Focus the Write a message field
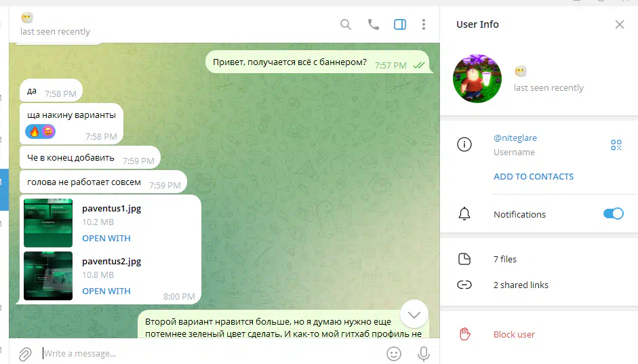Image resolution: width=638 pixels, height=364 pixels. pyautogui.click(x=212, y=353)
